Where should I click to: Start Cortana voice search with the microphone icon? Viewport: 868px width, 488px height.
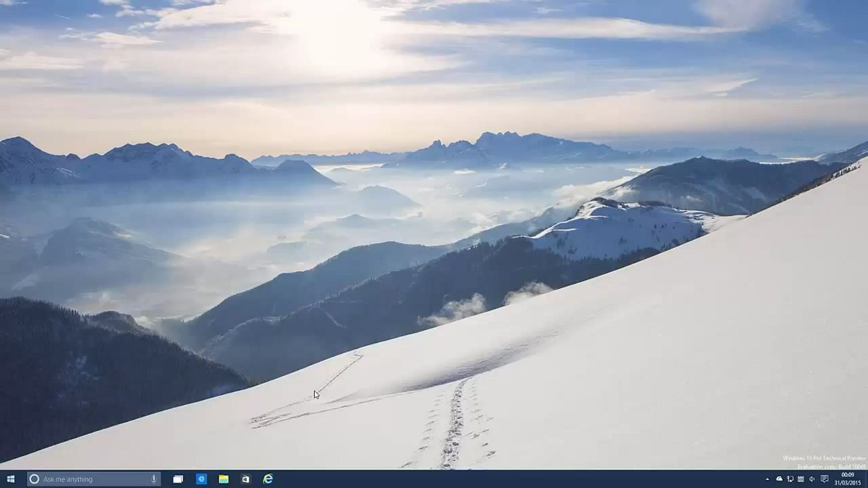(x=155, y=479)
